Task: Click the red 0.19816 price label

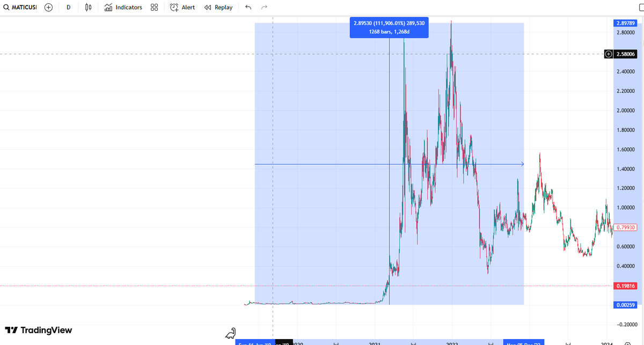Action: point(625,286)
